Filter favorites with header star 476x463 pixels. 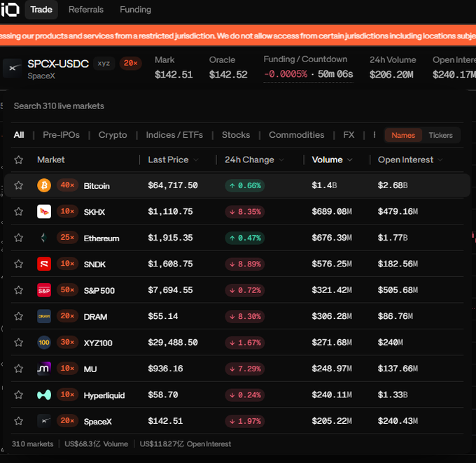tap(18, 159)
